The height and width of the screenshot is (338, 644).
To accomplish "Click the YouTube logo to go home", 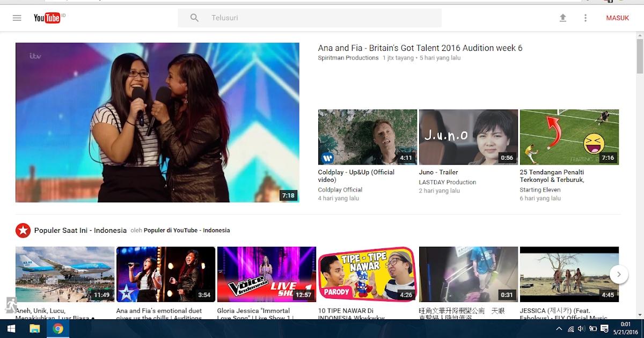I will pyautogui.click(x=48, y=18).
